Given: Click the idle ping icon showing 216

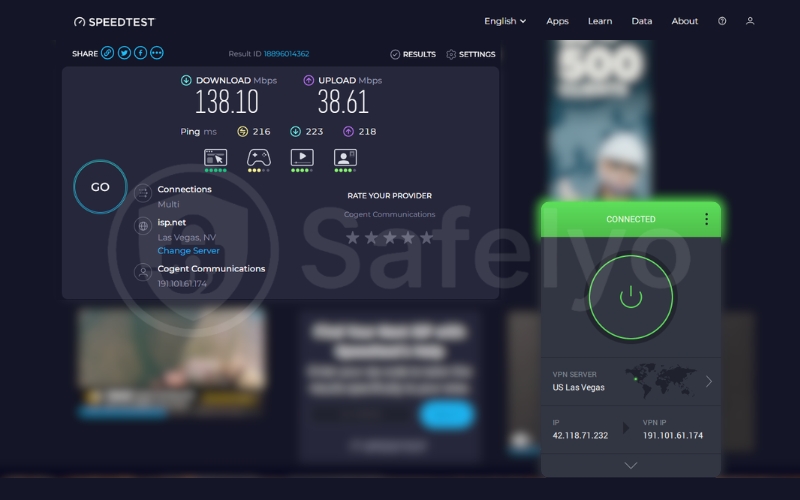Looking at the screenshot, I should 243,132.
